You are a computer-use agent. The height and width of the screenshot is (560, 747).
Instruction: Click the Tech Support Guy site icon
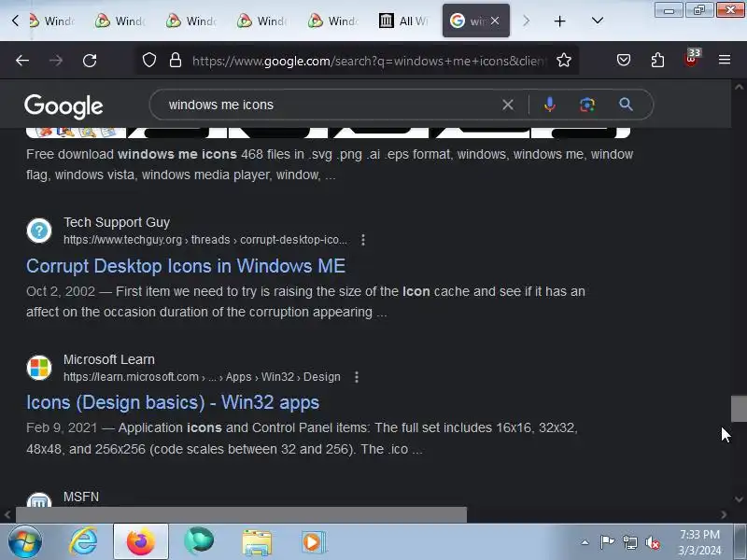coord(39,231)
